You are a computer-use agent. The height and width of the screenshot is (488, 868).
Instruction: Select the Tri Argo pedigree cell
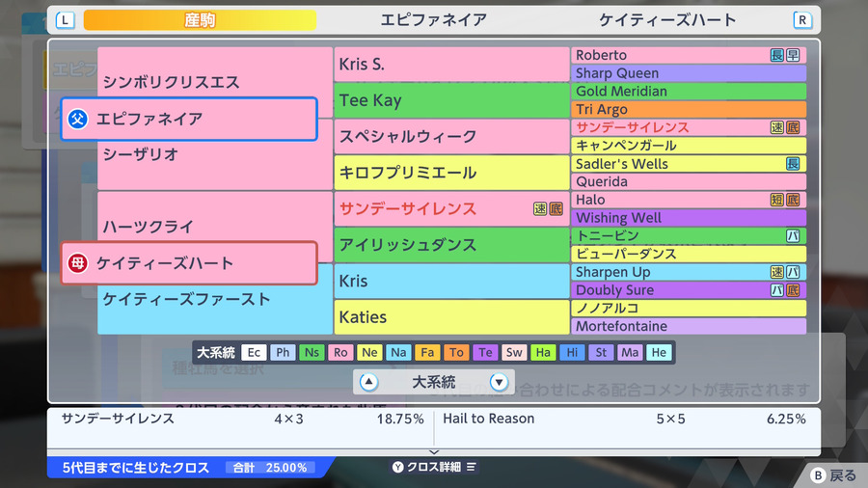coord(689,109)
